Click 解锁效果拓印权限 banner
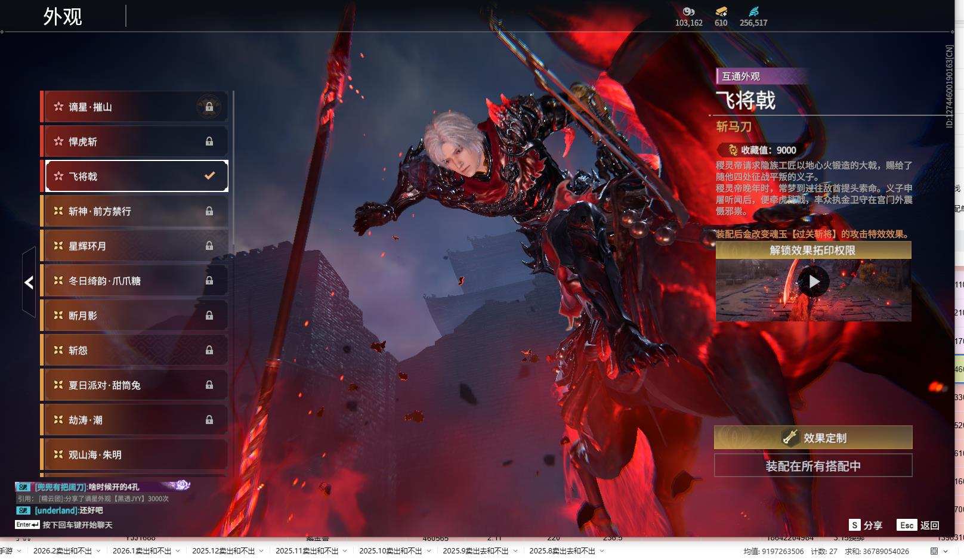Viewport: 964px width, 560px height. (813, 250)
